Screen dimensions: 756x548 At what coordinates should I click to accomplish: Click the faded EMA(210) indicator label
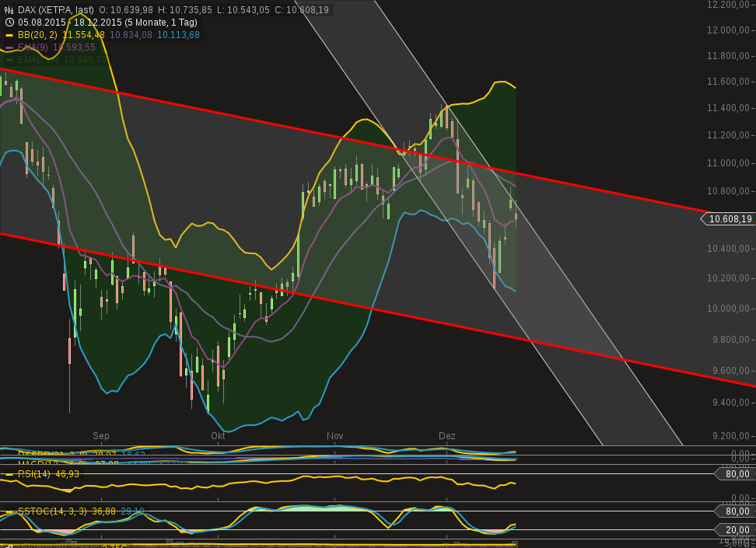point(38,60)
